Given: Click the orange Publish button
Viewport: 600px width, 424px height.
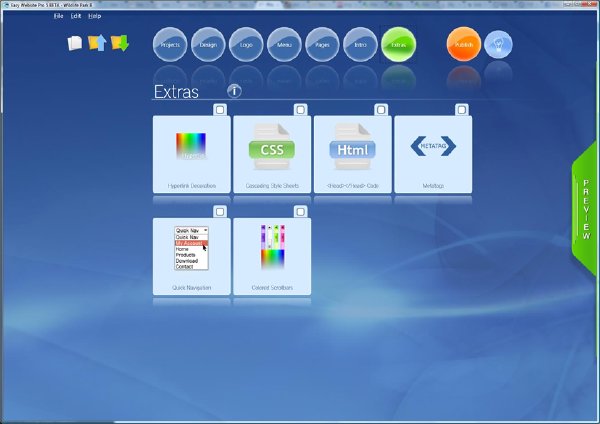Looking at the screenshot, I should pos(464,44).
